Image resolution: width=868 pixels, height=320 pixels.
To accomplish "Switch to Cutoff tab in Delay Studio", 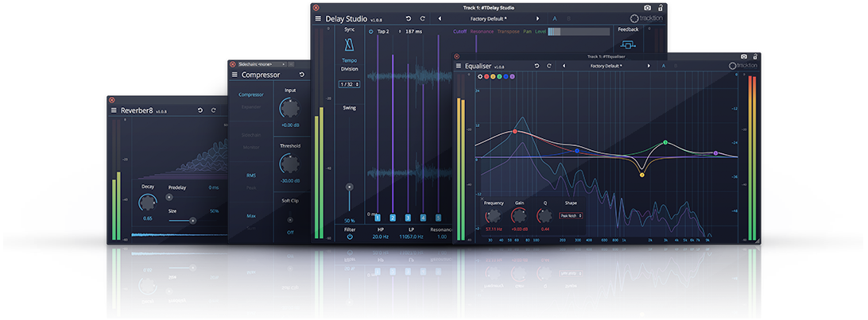I will [459, 32].
